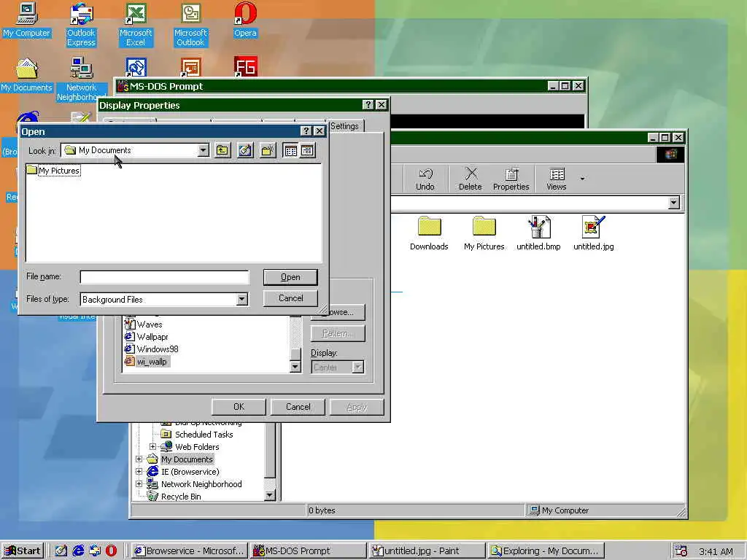Select wi_wallp wallpaper entry

coord(146,362)
